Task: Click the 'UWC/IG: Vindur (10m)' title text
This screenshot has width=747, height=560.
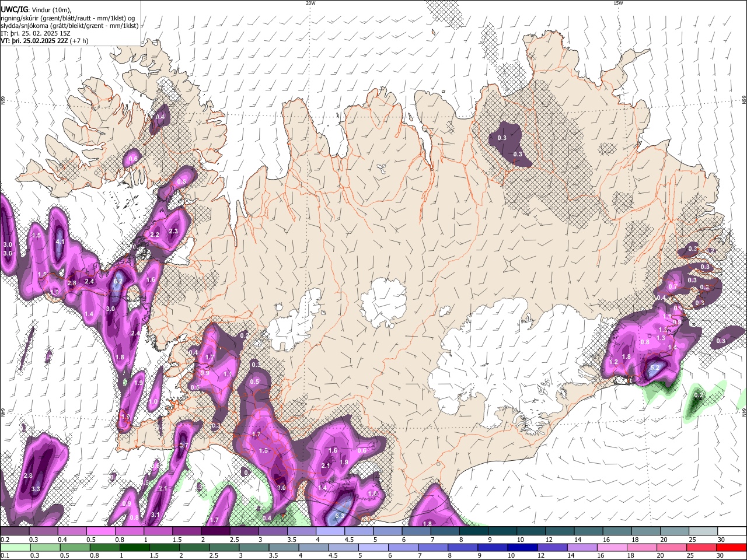Action: coord(36,10)
